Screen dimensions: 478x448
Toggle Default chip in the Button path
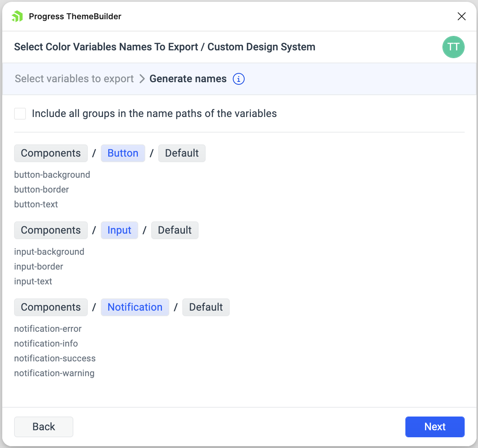coord(182,153)
